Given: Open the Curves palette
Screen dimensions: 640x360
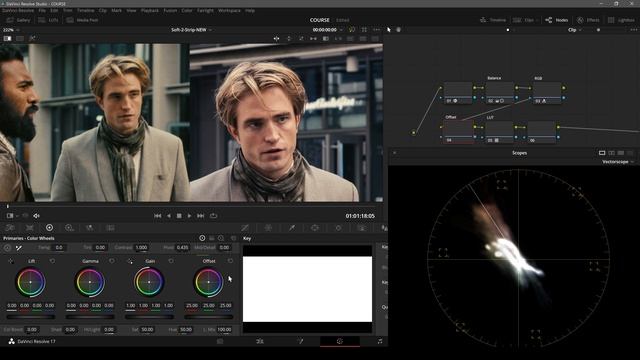Looking at the screenshot, I should 245,228.
